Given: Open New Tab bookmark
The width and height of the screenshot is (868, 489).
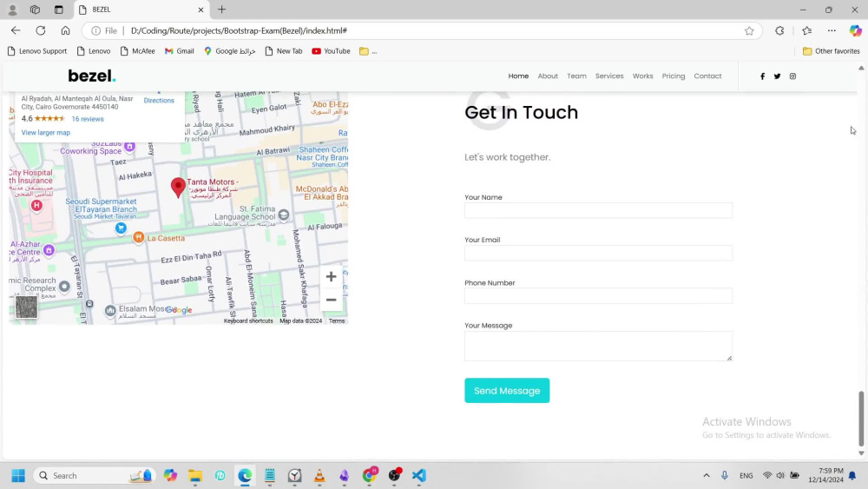Looking at the screenshot, I should coord(284,51).
